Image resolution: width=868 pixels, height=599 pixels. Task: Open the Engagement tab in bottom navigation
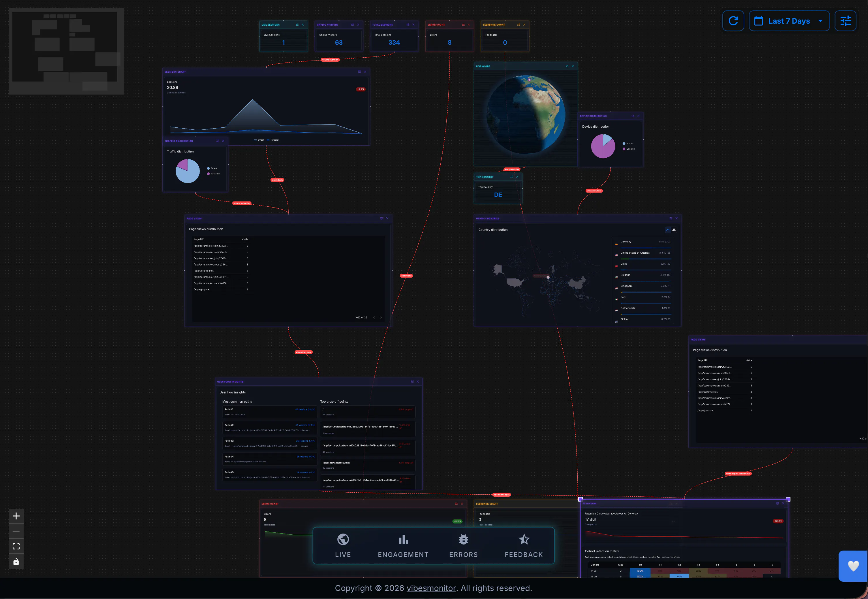[403, 546]
